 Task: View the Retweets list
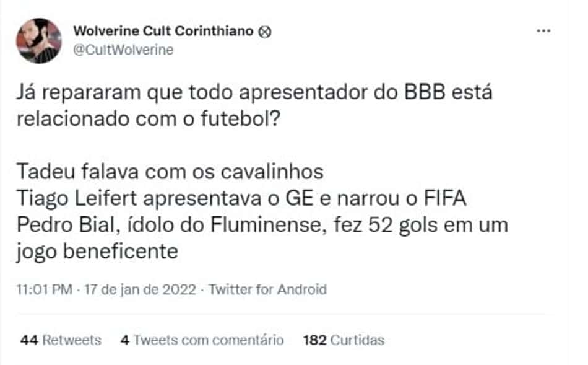pyautogui.click(x=72, y=340)
